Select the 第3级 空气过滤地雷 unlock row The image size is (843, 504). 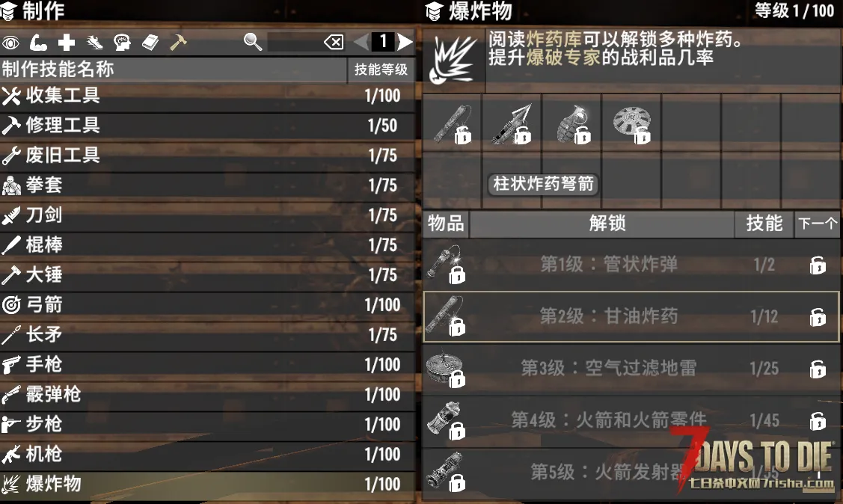tap(631, 368)
